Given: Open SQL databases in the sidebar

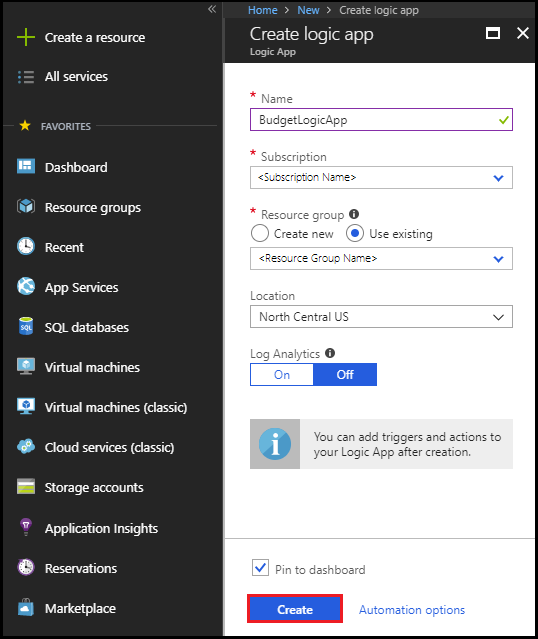Looking at the screenshot, I should [x=87, y=327].
